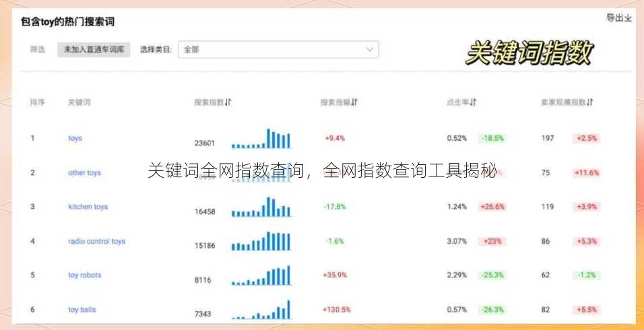
Task: Open the kitchen toys keyword link
Action: pyautogui.click(x=88, y=207)
